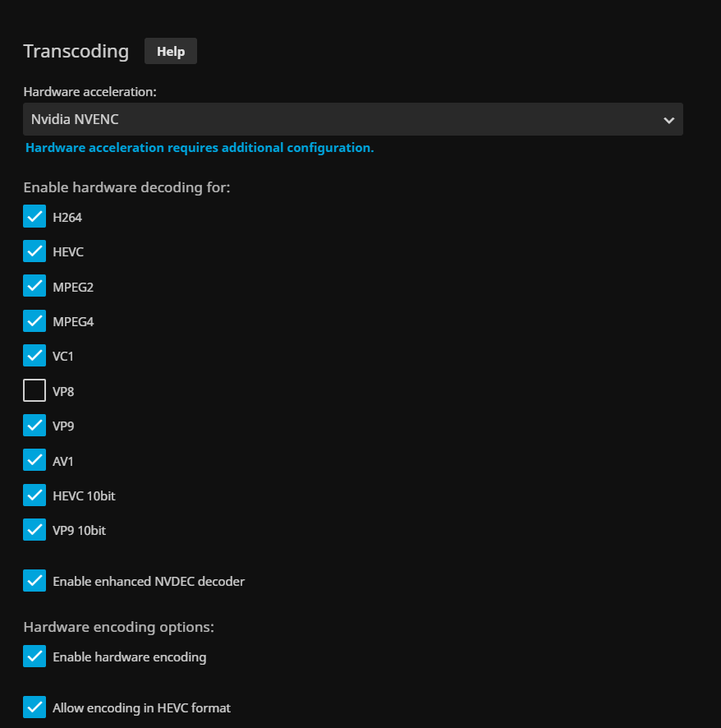Uncheck Allow encoding in HEVC format

(34, 707)
